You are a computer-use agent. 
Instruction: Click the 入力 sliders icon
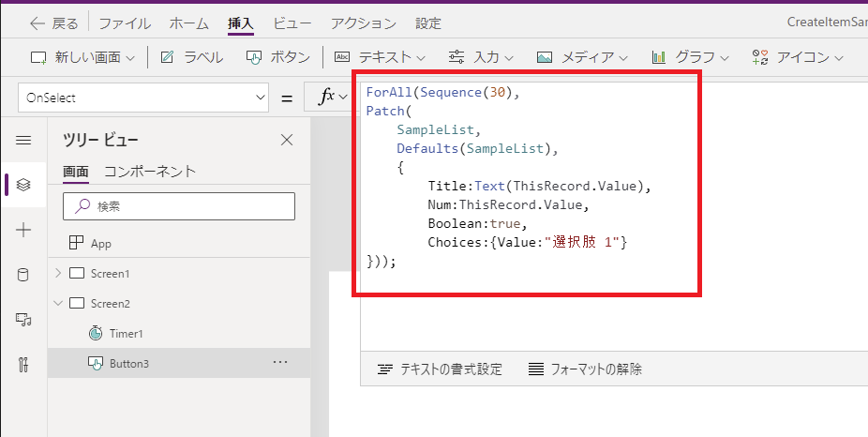(456, 57)
